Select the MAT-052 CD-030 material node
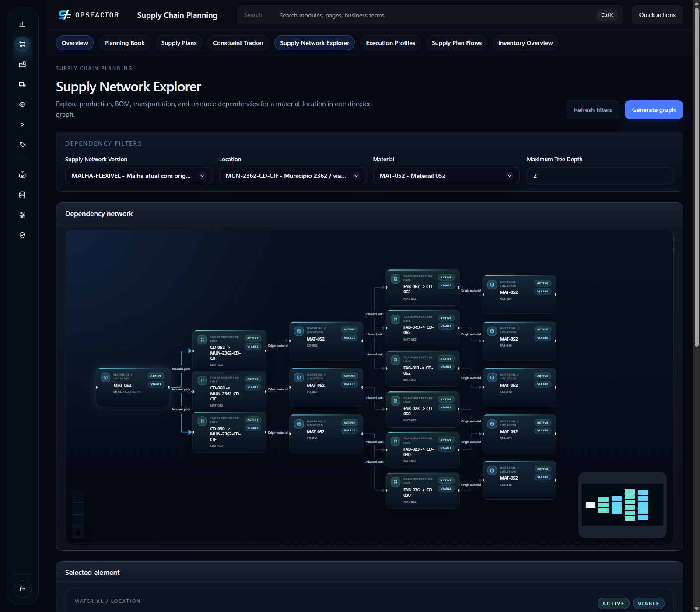Viewport: 700px width, 612px height. 326,434
